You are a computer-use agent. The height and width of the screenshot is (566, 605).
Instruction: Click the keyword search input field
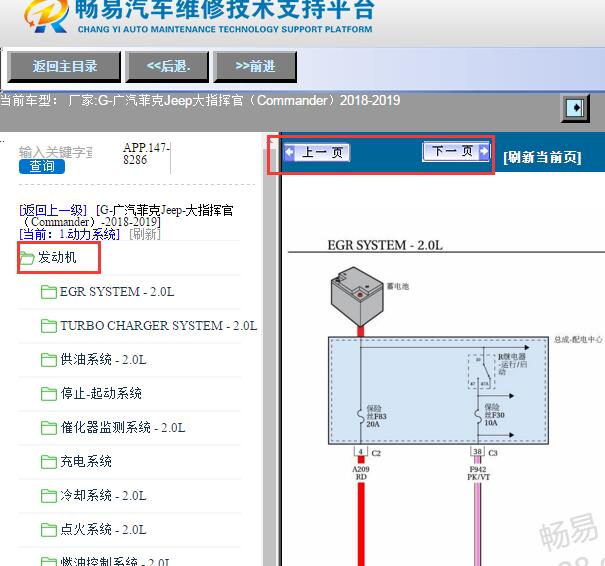tap(56, 152)
